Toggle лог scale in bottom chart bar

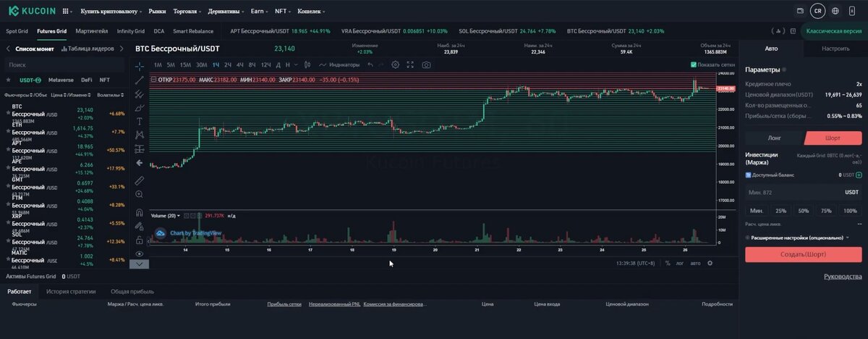680,263
